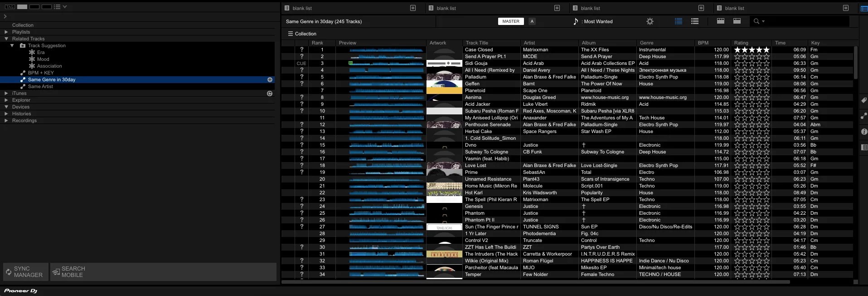The height and width of the screenshot is (296, 868).
Task: Click the SEARCH MOBILE button
Action: click(x=163, y=272)
